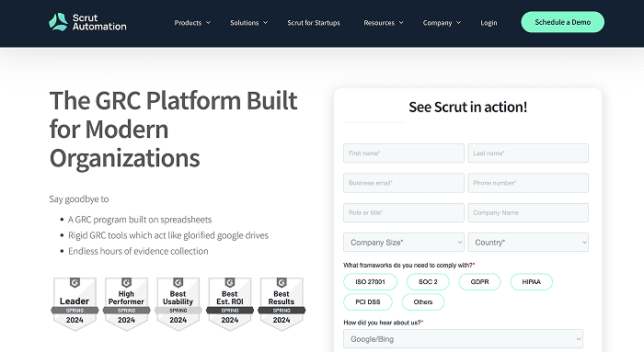Toggle the SOC 2 framework option
This screenshot has width=644, height=352.
[428, 282]
